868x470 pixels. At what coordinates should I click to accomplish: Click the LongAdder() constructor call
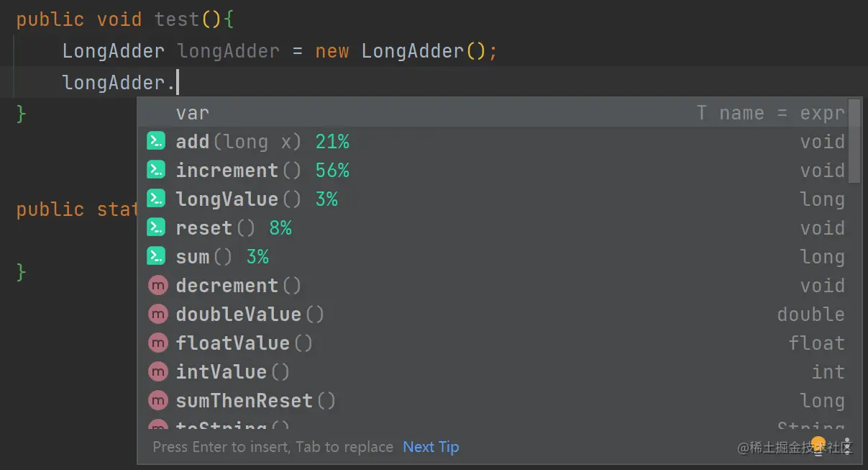coord(424,51)
